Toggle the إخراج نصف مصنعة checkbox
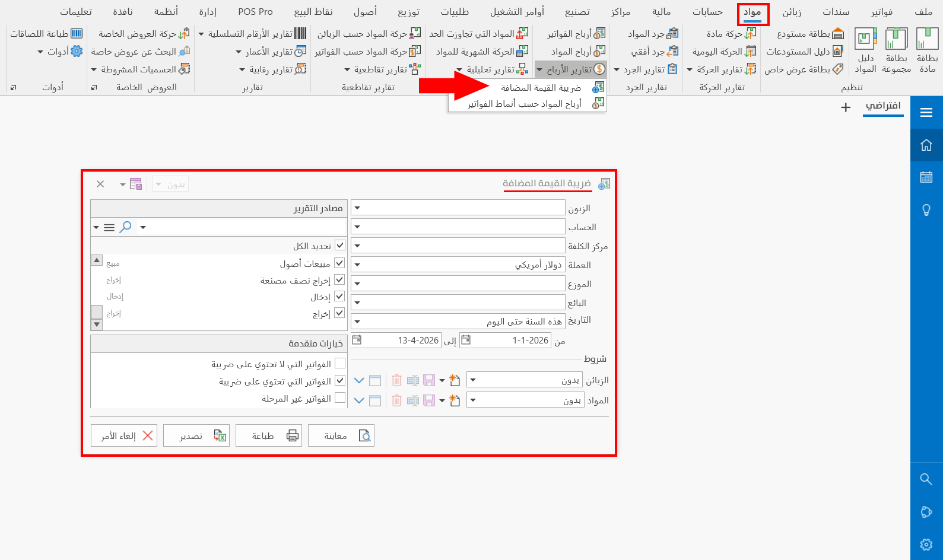The height and width of the screenshot is (560, 943). coord(340,279)
